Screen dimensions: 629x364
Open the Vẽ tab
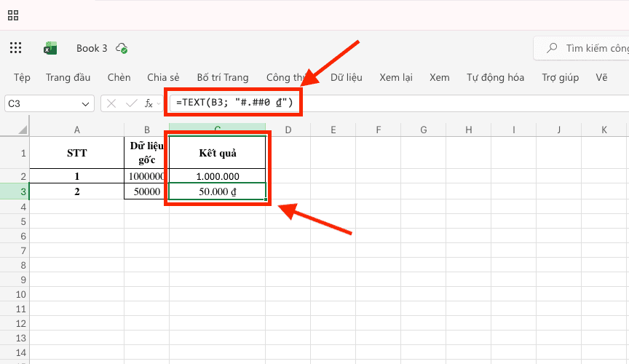pos(601,77)
